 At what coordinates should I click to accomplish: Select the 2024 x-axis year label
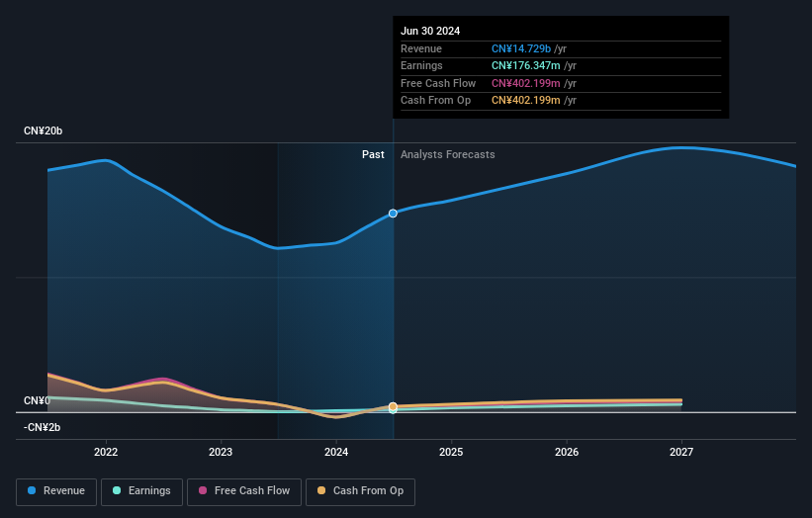coord(336,452)
